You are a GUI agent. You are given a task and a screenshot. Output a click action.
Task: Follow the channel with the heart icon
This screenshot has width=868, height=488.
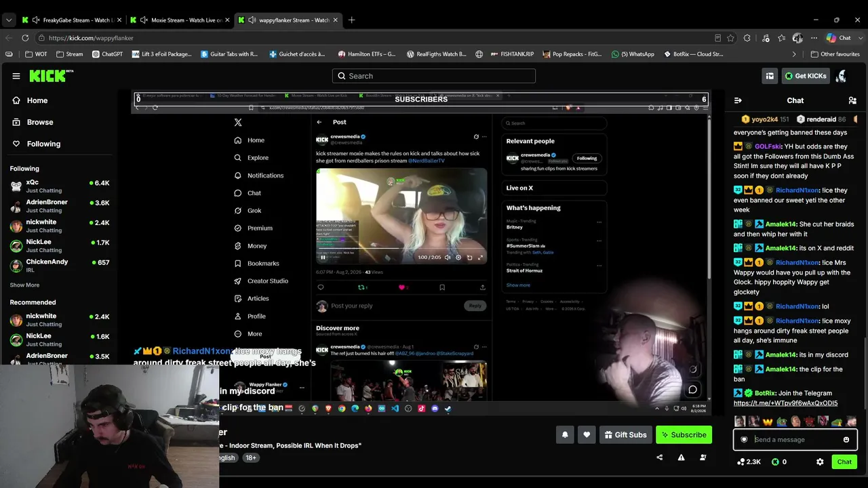pyautogui.click(x=587, y=435)
